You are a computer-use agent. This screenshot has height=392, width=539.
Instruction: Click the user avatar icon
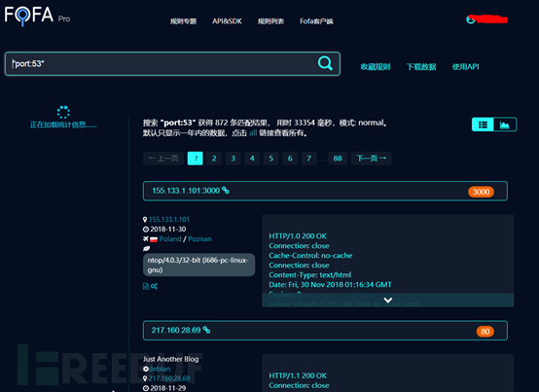[x=471, y=19]
